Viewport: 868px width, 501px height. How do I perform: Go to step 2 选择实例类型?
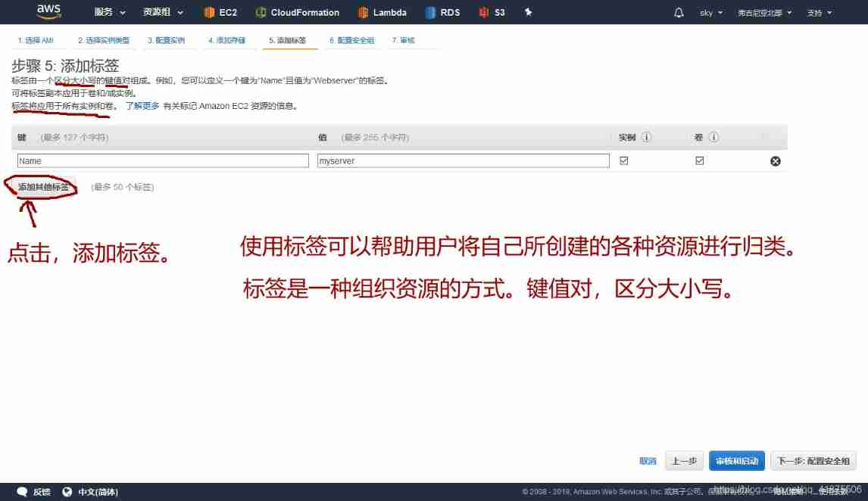(104, 40)
